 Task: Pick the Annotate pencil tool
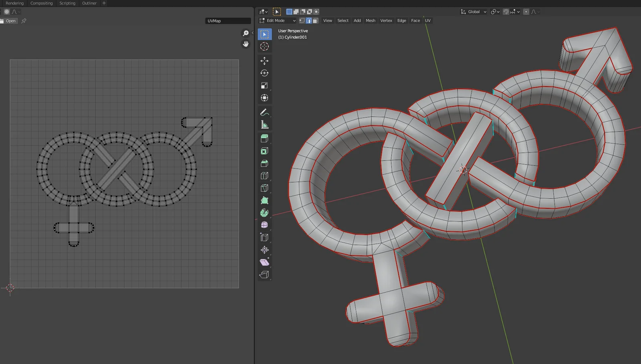point(264,112)
